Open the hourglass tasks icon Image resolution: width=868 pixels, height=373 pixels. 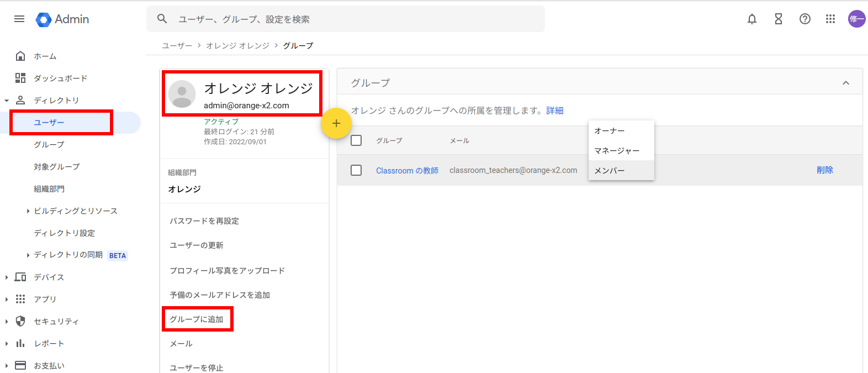click(x=778, y=19)
